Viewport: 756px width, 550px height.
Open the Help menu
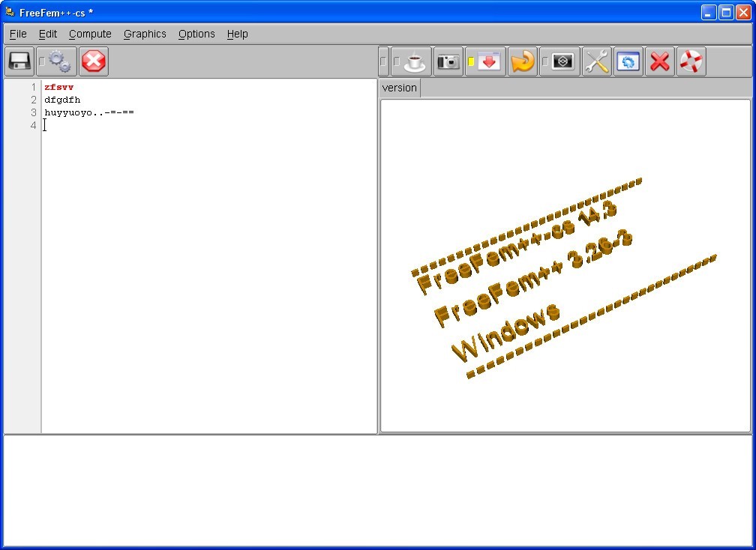(237, 34)
